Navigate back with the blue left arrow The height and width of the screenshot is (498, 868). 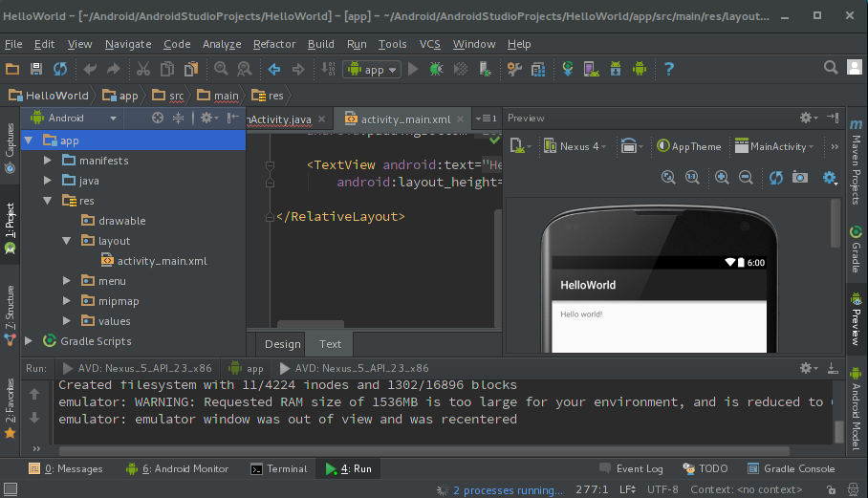[274, 69]
